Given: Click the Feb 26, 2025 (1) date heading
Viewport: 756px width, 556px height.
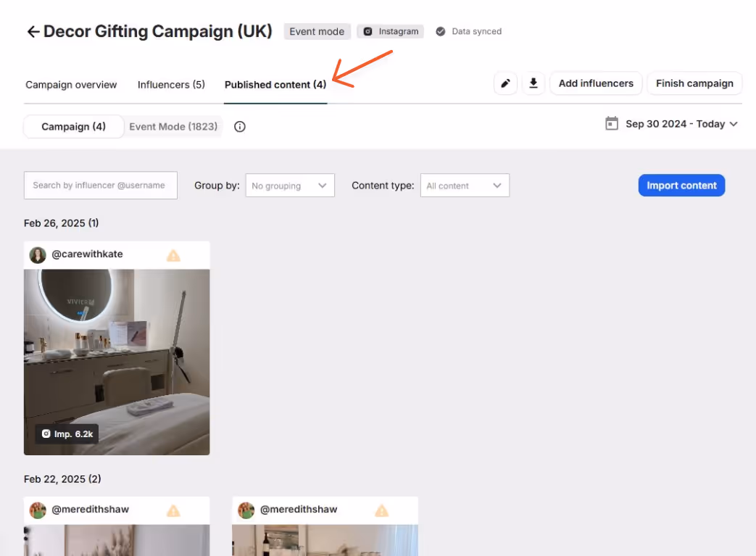Looking at the screenshot, I should [x=61, y=223].
